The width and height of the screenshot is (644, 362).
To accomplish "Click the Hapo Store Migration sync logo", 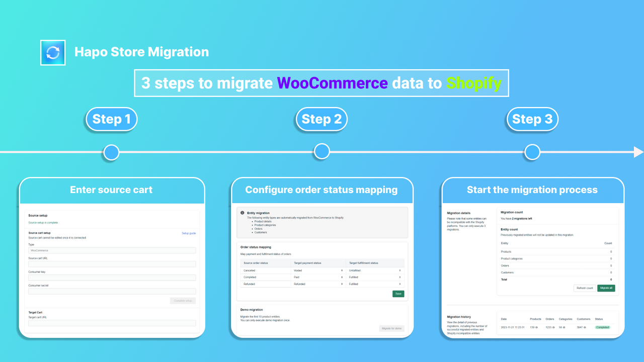I will pos(53,52).
